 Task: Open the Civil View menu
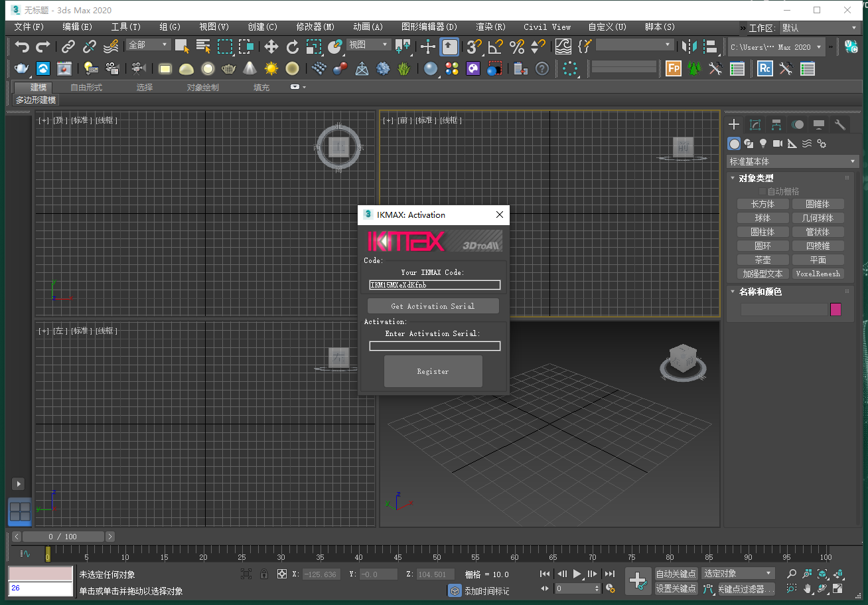[547, 27]
